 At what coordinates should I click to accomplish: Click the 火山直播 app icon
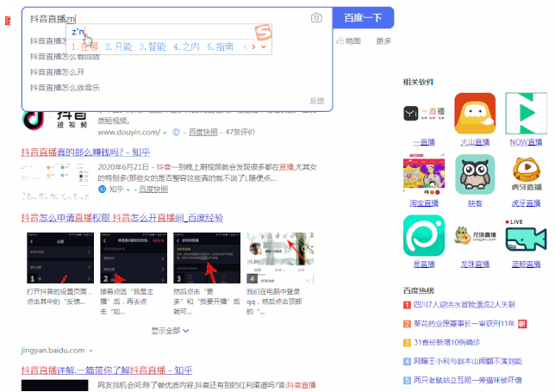pos(475,114)
